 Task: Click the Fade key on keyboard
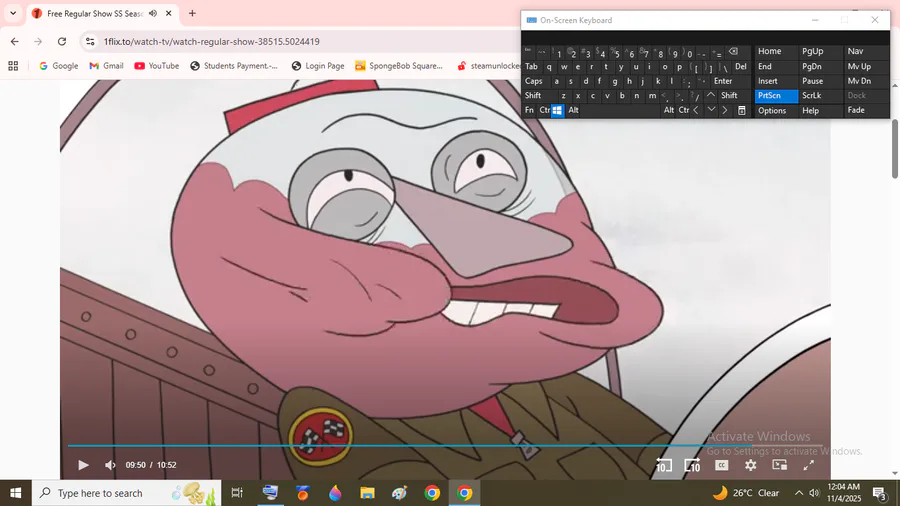click(866, 111)
